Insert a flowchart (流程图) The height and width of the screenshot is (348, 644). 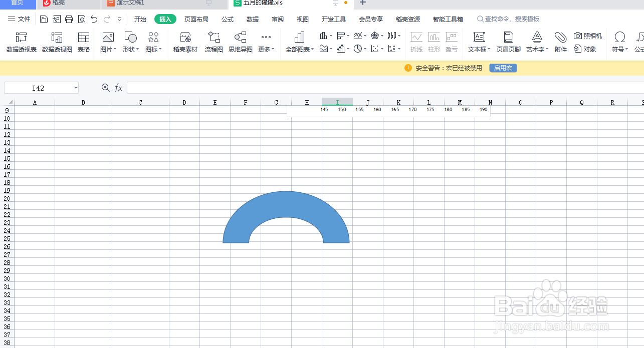click(x=214, y=43)
